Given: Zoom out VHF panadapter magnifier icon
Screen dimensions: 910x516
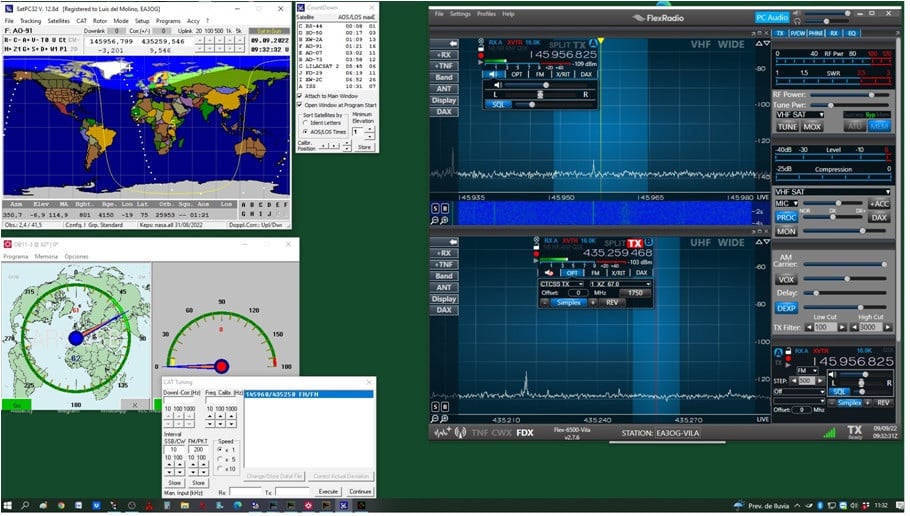Looking at the screenshot, I should [435, 221].
